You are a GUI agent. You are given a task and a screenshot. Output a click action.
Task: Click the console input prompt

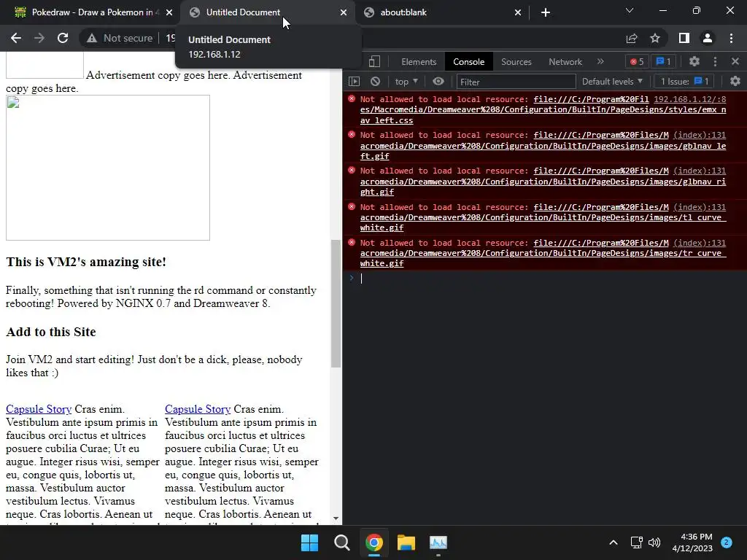[548, 279]
